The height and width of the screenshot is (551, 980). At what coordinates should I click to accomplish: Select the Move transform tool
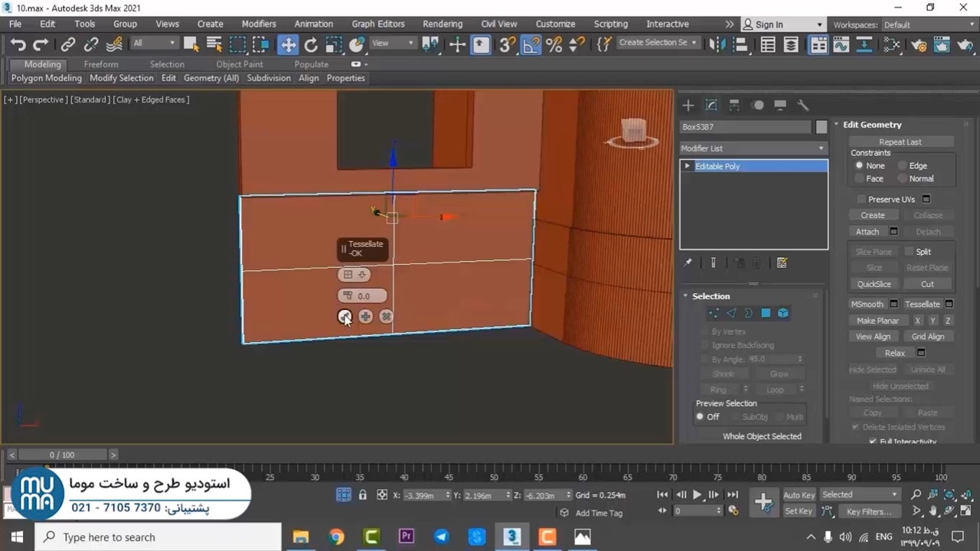click(289, 44)
